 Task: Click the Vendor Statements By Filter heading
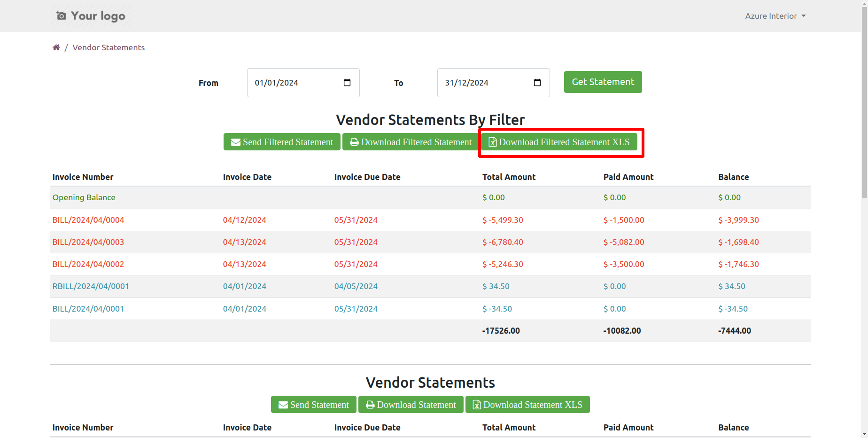click(x=430, y=120)
